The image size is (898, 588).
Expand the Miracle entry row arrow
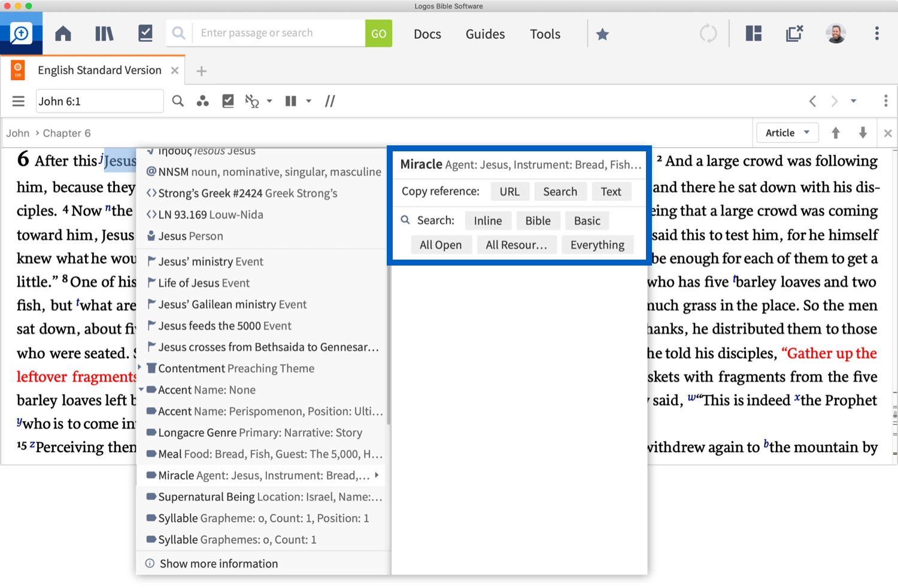pyautogui.click(x=377, y=475)
